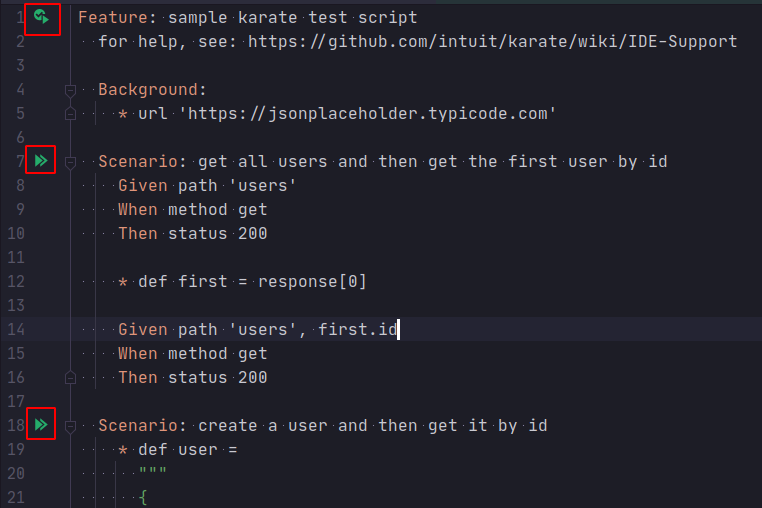Viewport: 762px width, 508px height.
Task: Click the jsonplaceholder.typicode.com URL string
Action: 367,114
